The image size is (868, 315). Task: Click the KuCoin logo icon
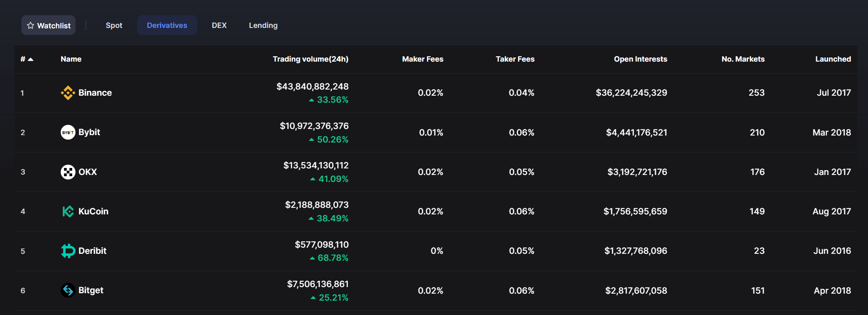coord(68,212)
